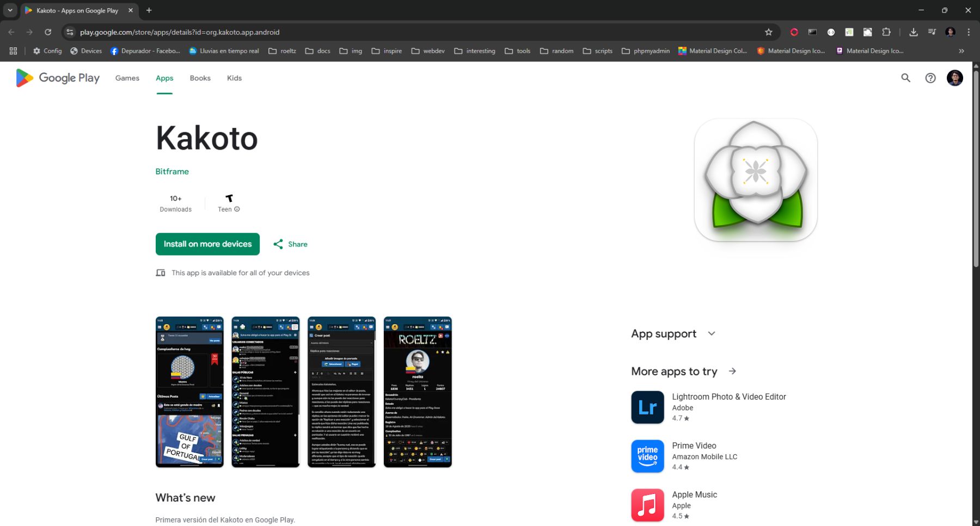Expand the interesting bookmark folder
This screenshot has width=980, height=526.
[475, 51]
